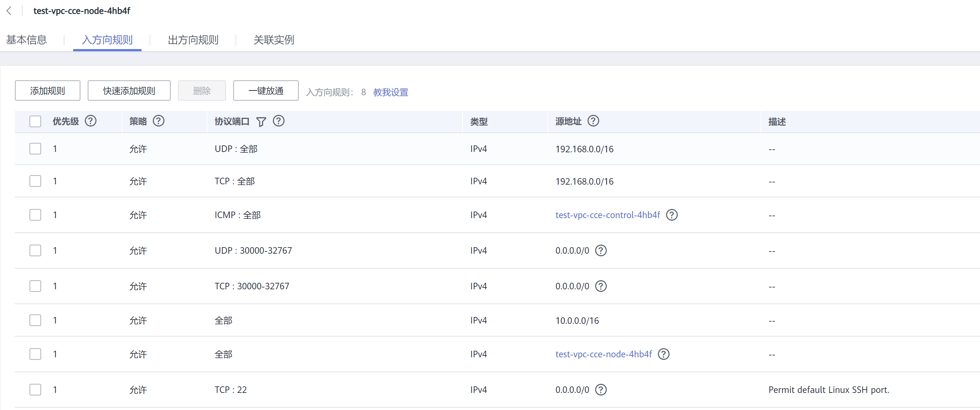Click help icon beside test-vpc-cce-control-4hb4f source
980x410 pixels.
[671, 215]
